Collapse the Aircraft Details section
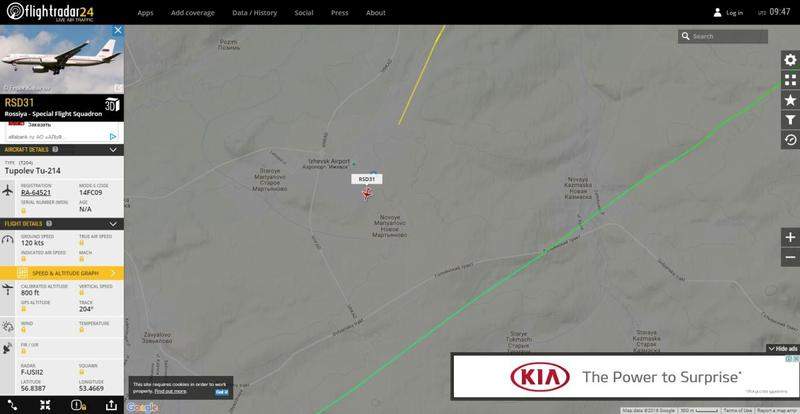This screenshot has height=414, width=800. pos(113,150)
